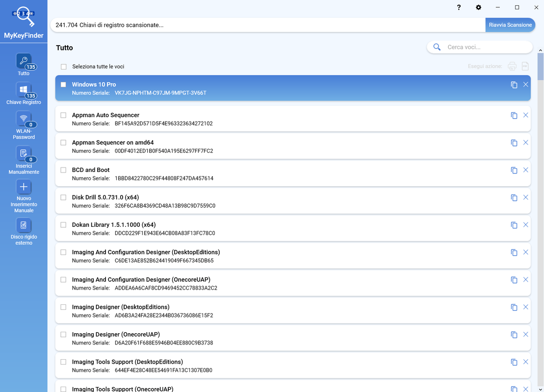This screenshot has width=544, height=392.
Task: Check the BCD and Boot checkbox
Action: tap(63, 170)
